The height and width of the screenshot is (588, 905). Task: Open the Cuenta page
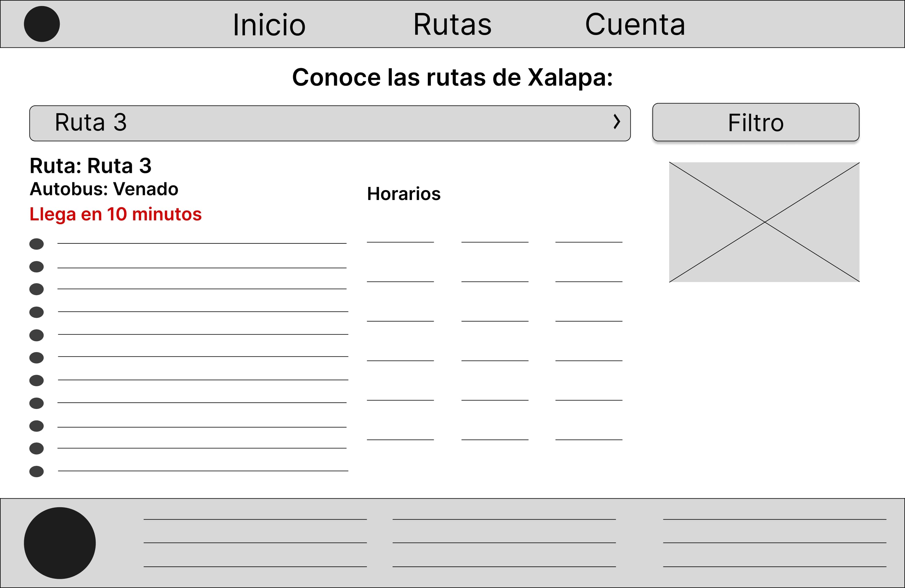coord(635,25)
